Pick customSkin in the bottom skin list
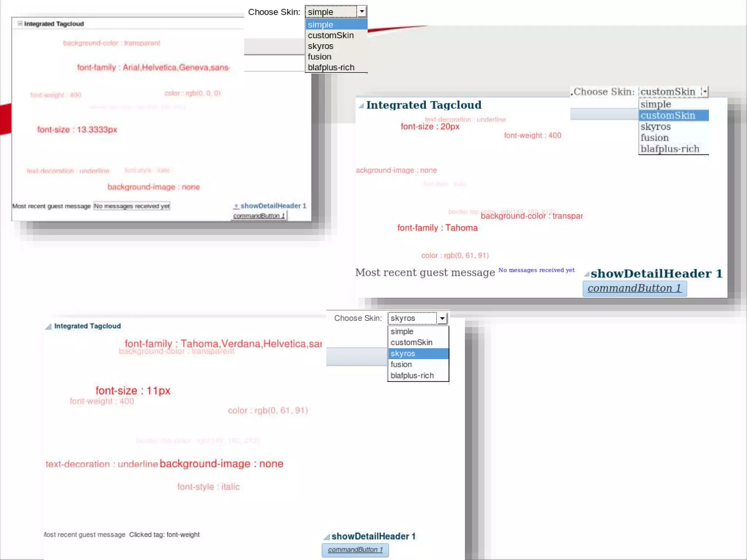The image size is (747, 560). (x=411, y=342)
